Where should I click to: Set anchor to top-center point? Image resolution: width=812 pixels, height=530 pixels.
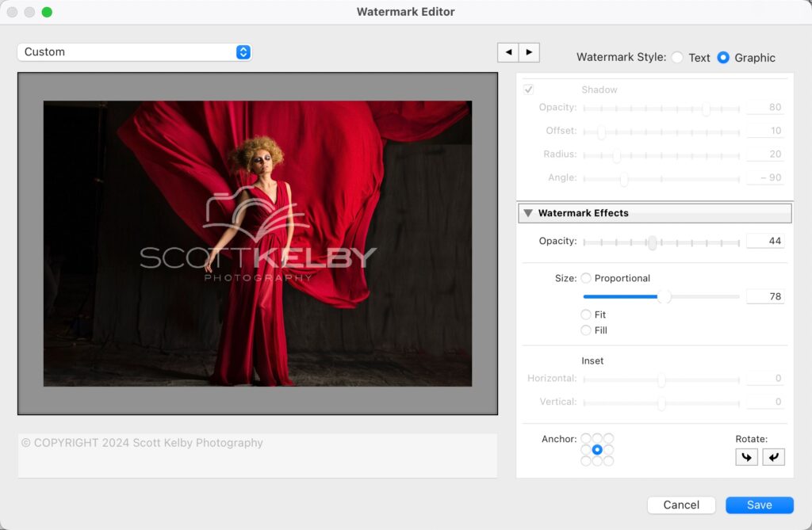[597, 438]
